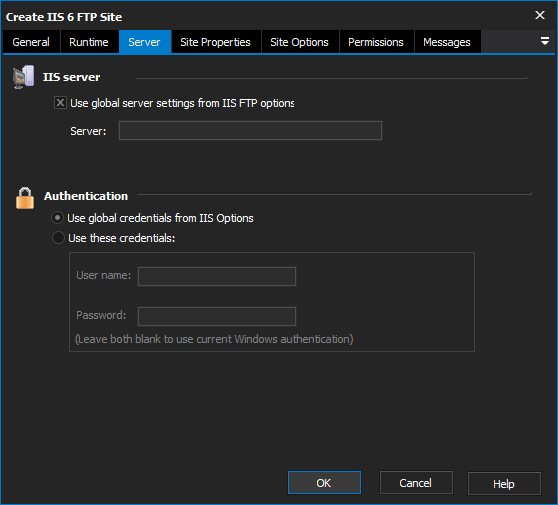Close the Create IIS 6 FTP Site dialog
This screenshot has width=558, height=505.
(x=540, y=15)
